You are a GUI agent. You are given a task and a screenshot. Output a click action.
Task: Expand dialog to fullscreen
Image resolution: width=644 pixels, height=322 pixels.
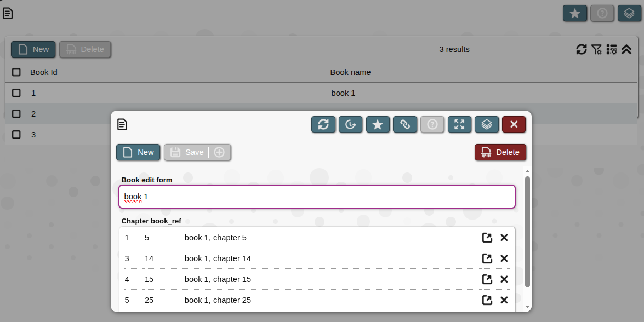(459, 125)
